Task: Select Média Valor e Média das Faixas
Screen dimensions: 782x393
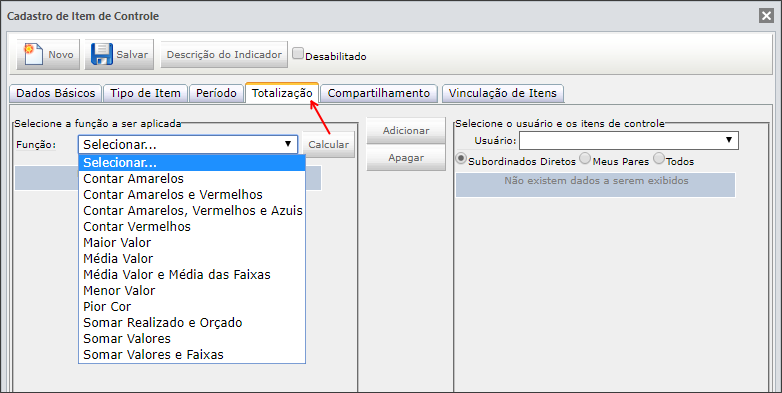Action: coord(192,274)
